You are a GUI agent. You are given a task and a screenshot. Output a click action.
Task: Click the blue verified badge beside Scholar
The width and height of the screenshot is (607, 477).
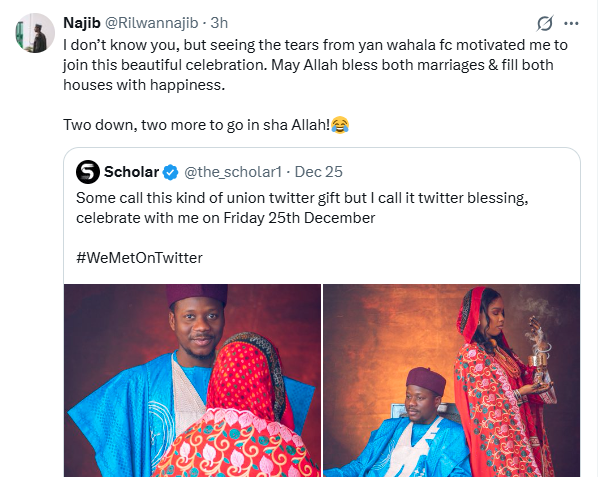(169, 172)
